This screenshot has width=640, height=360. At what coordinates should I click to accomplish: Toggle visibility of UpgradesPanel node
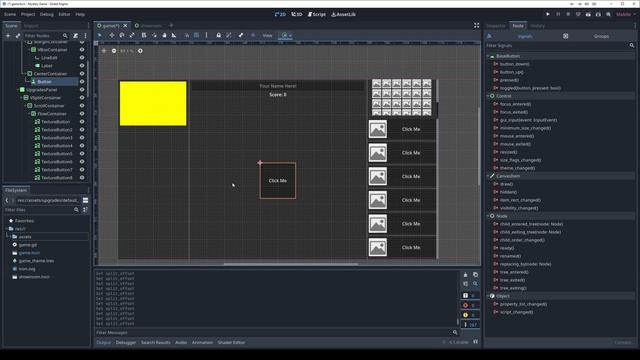coord(82,90)
